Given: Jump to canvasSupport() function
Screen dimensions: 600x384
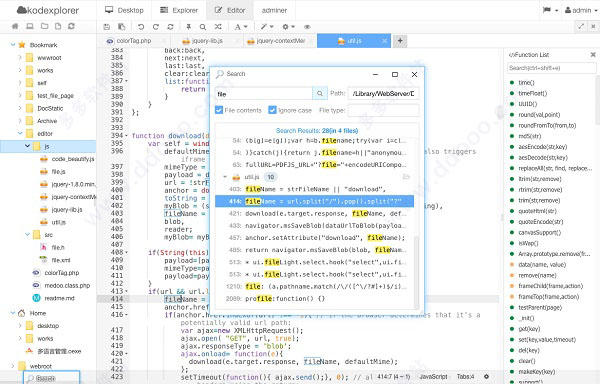Looking at the screenshot, I should tap(540, 233).
